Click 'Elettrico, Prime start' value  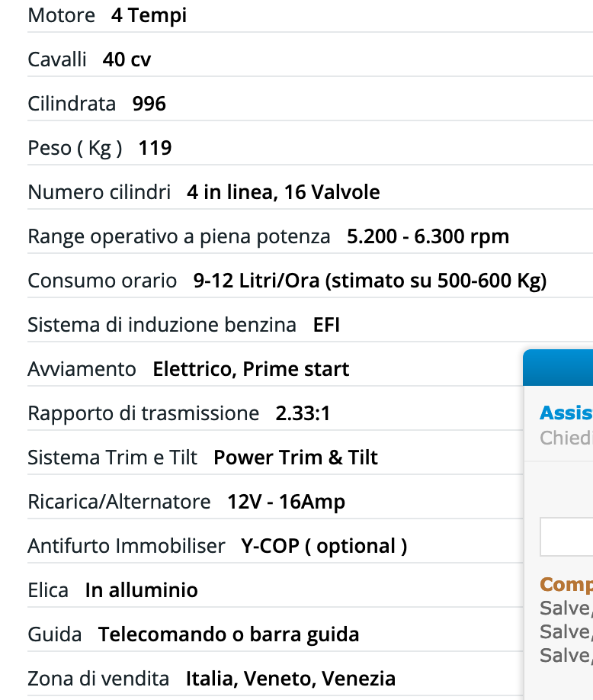point(251,369)
